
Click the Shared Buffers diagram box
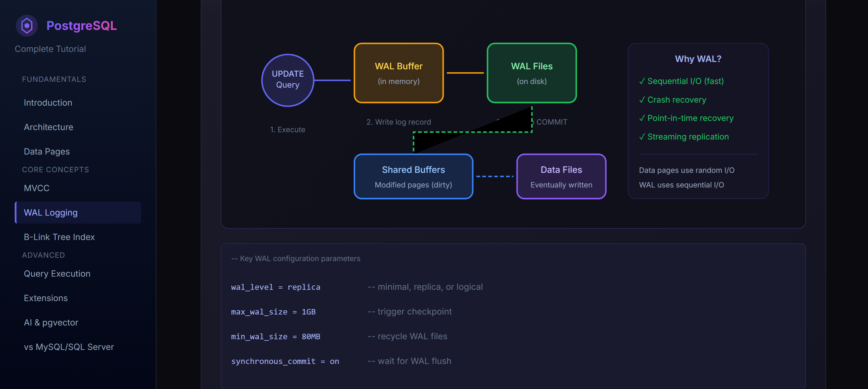[413, 176]
